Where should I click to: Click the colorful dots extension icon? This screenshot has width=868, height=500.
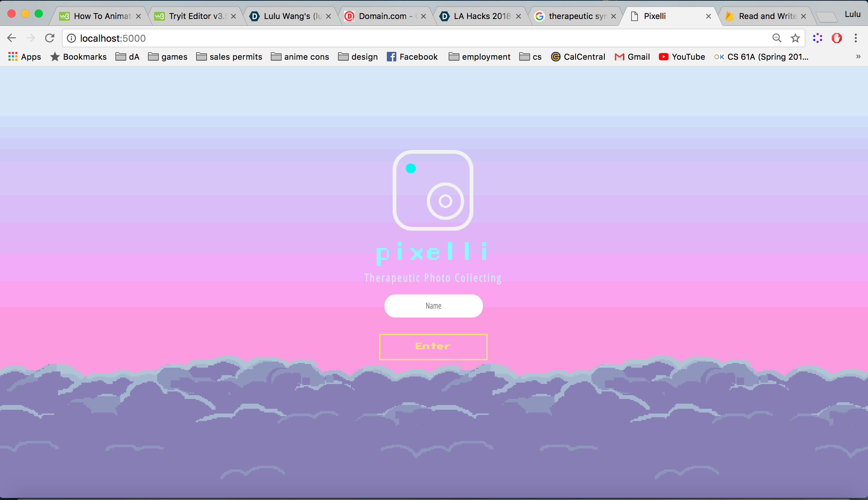(x=818, y=38)
